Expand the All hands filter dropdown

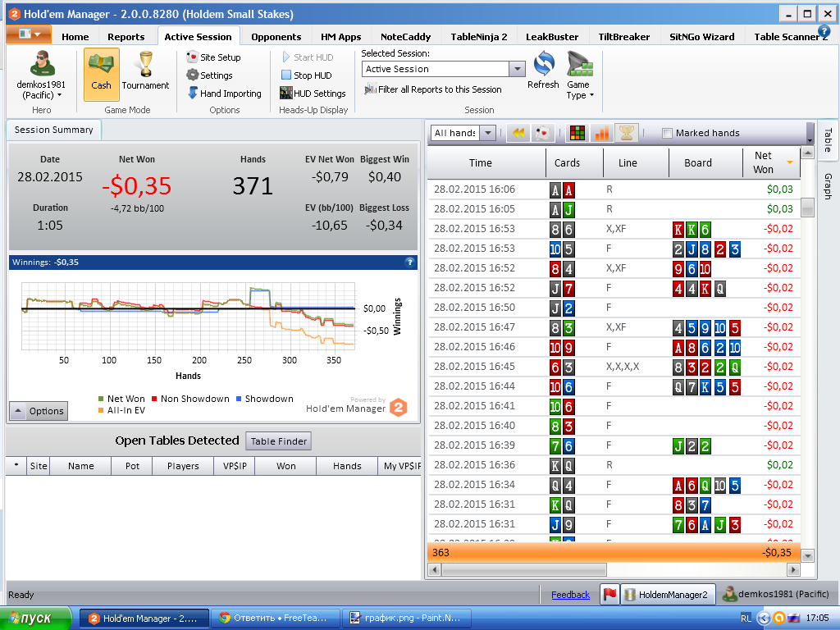point(487,132)
